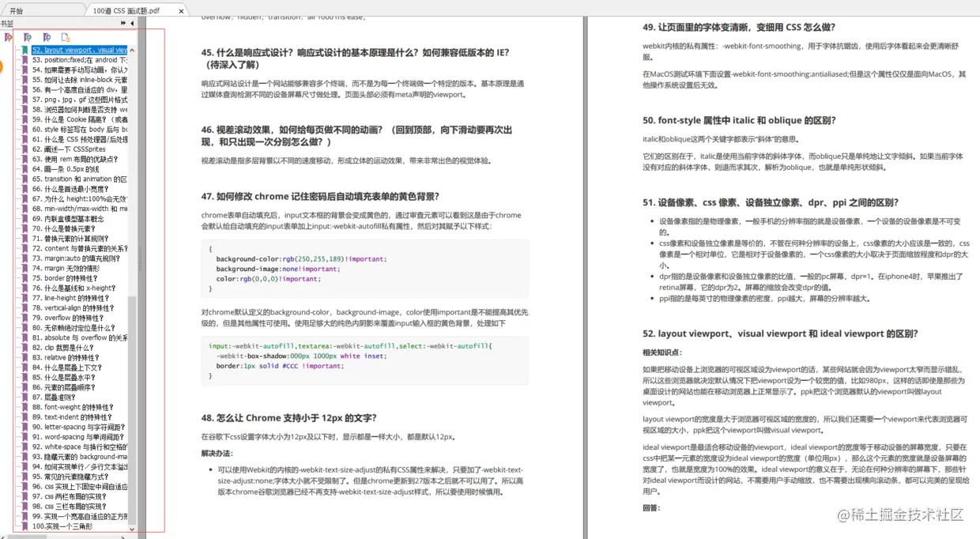
Task: Open bookmark 77. line-height 的特殊性?
Action: click(x=71, y=298)
